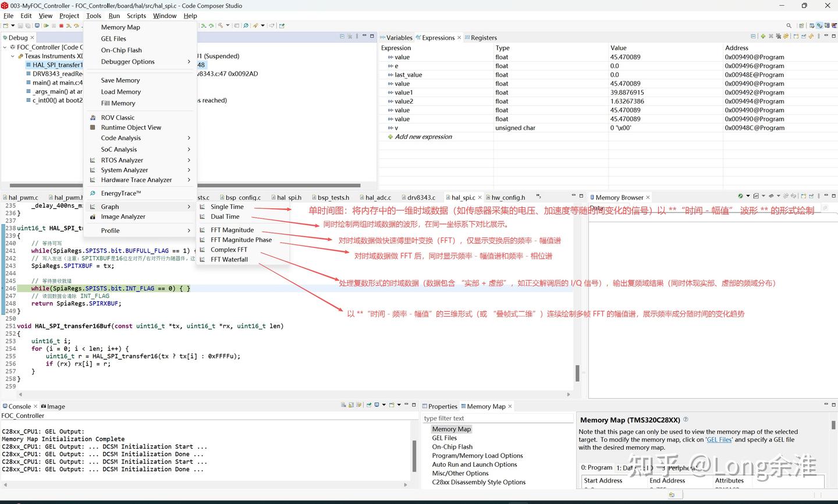Select C28xx Disassembly Style Options item
Screen dimensions: 838x504
(478, 482)
